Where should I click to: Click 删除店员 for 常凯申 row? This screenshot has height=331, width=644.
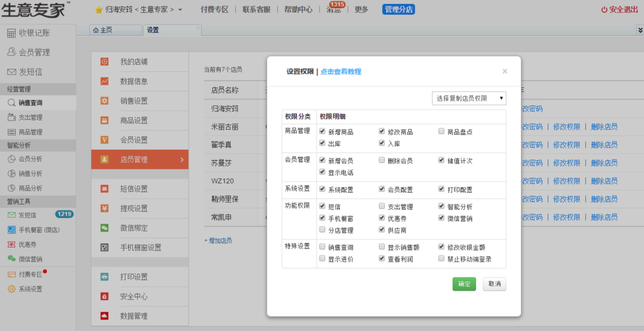pyautogui.click(x=604, y=217)
